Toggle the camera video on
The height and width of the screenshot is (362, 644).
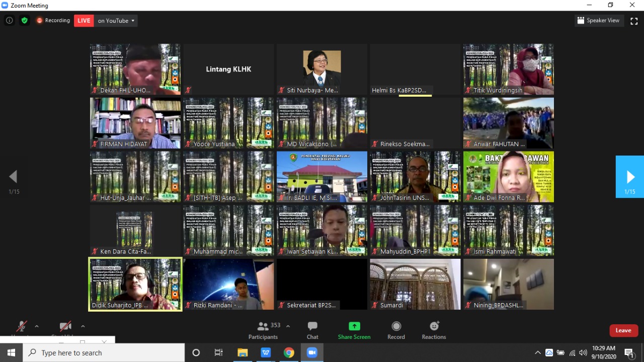pos(65,327)
